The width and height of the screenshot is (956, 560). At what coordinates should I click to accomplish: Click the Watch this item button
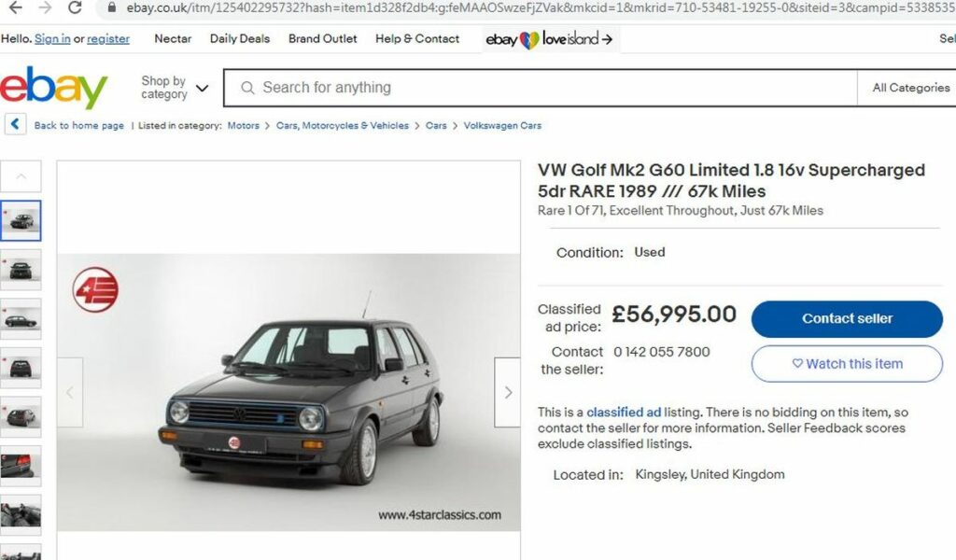847,364
